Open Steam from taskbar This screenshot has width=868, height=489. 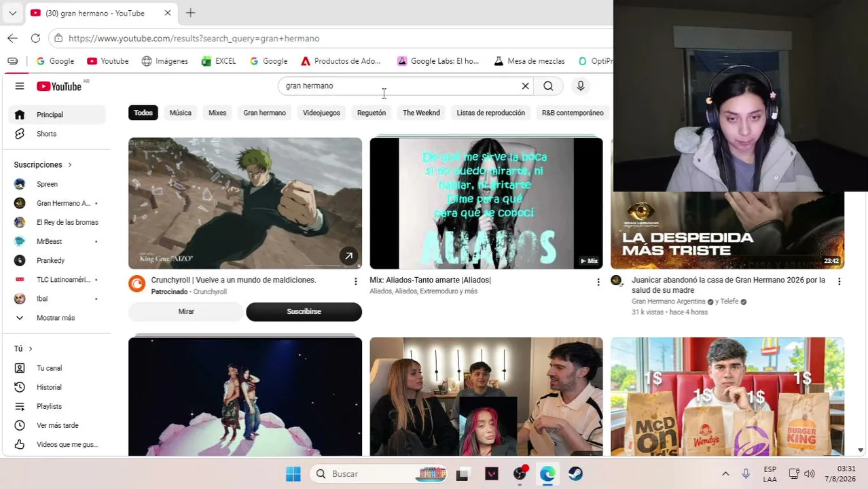pos(576,474)
